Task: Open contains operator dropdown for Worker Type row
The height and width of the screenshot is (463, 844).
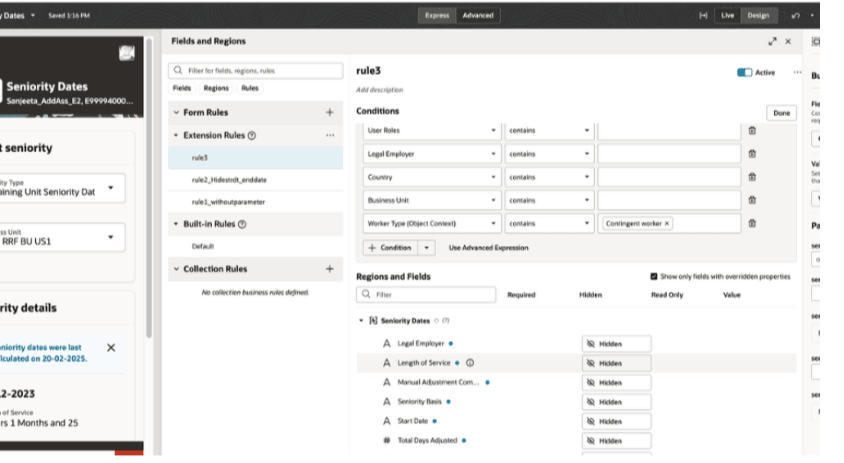Action: click(x=549, y=223)
